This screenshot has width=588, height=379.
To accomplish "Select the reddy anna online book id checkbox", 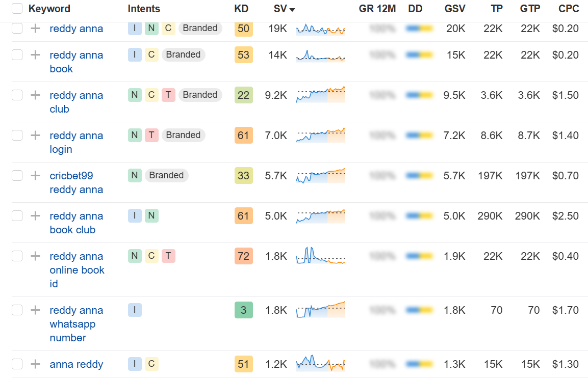I will pyautogui.click(x=17, y=256).
